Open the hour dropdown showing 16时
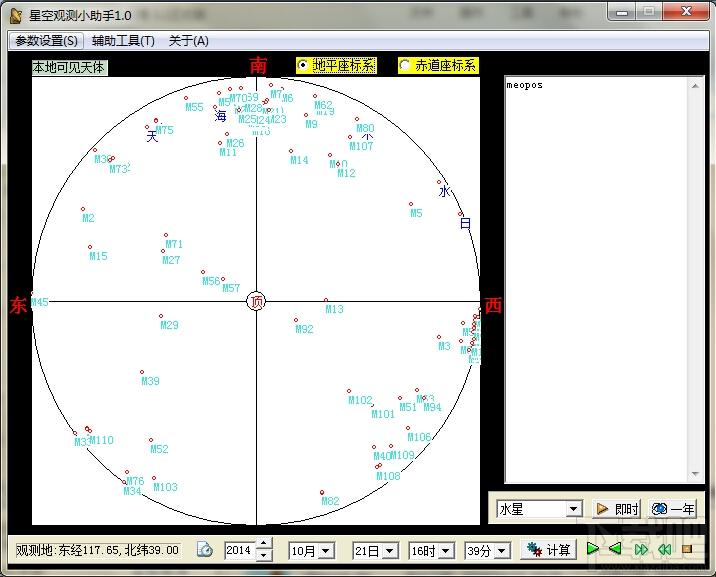This screenshot has height=577, width=716. point(446,551)
